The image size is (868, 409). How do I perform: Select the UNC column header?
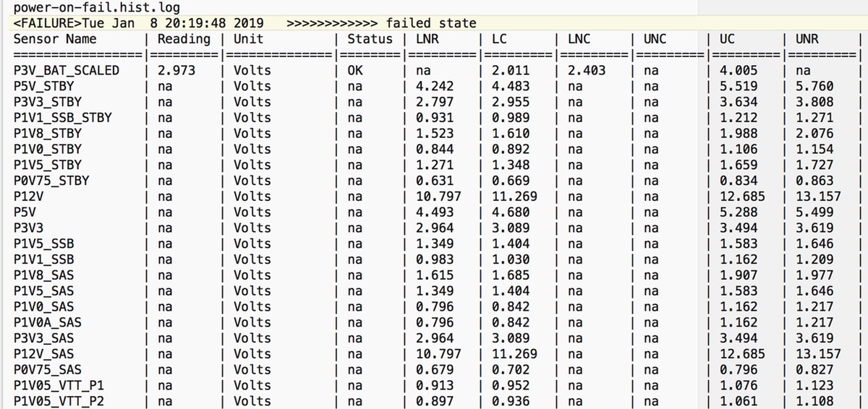tap(655, 38)
